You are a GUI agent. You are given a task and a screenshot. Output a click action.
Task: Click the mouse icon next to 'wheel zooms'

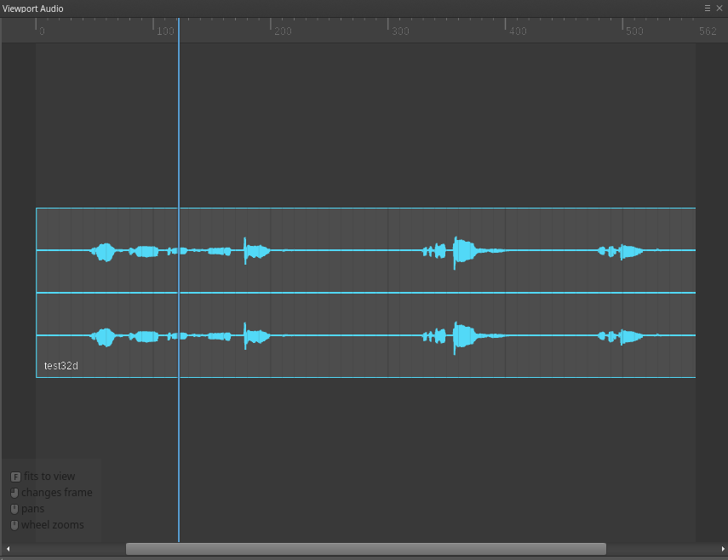14,525
